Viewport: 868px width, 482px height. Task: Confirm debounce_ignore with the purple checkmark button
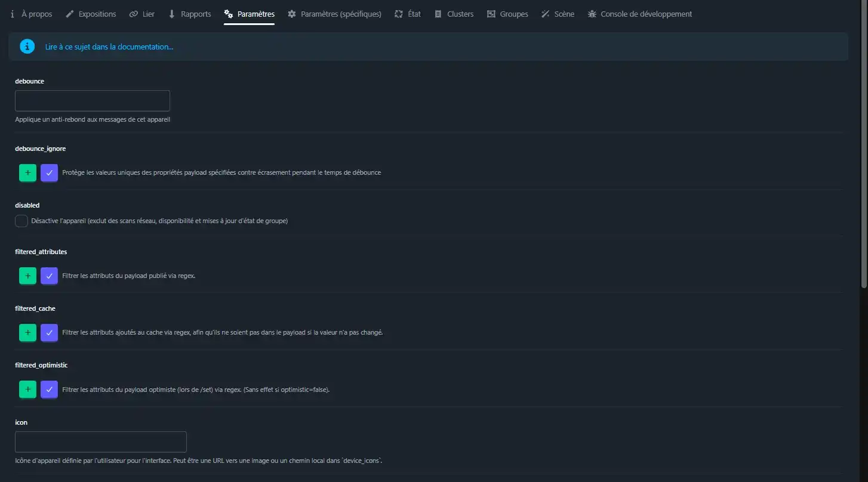coord(50,172)
